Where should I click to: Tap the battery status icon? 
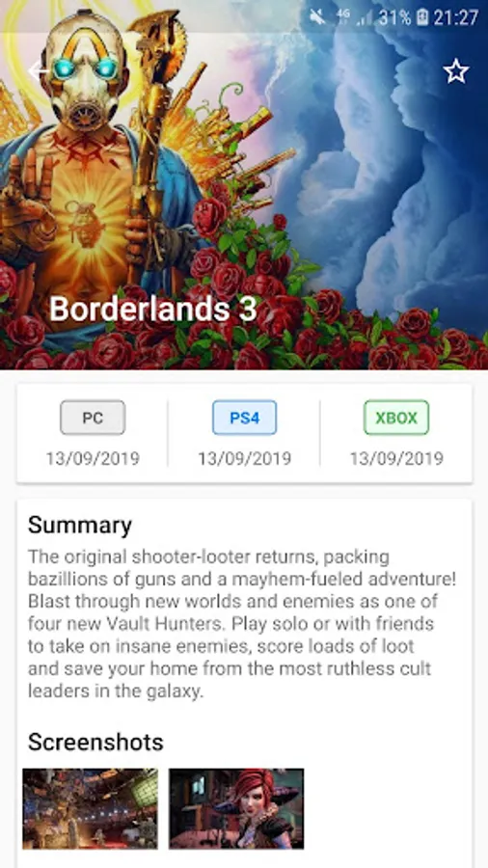tap(422, 17)
